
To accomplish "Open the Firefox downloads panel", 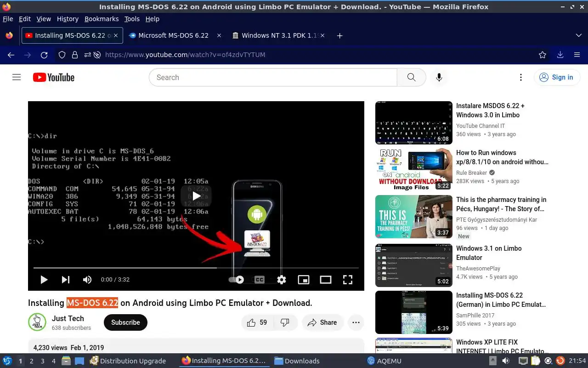I will point(560,55).
